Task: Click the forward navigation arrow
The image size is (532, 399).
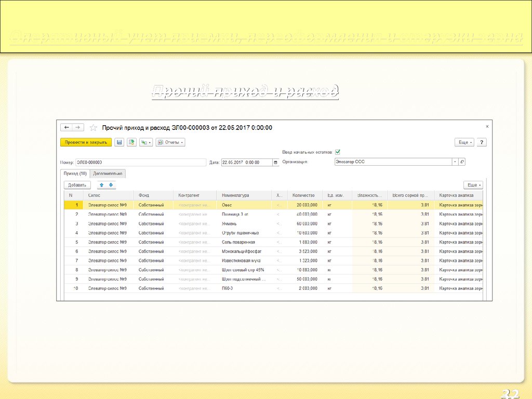Action: click(x=77, y=127)
